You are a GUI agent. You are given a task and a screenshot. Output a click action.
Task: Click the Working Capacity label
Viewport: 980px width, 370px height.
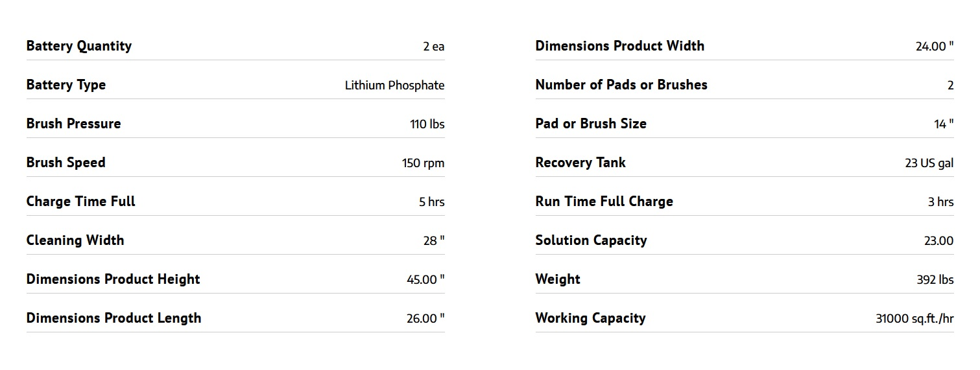590,318
